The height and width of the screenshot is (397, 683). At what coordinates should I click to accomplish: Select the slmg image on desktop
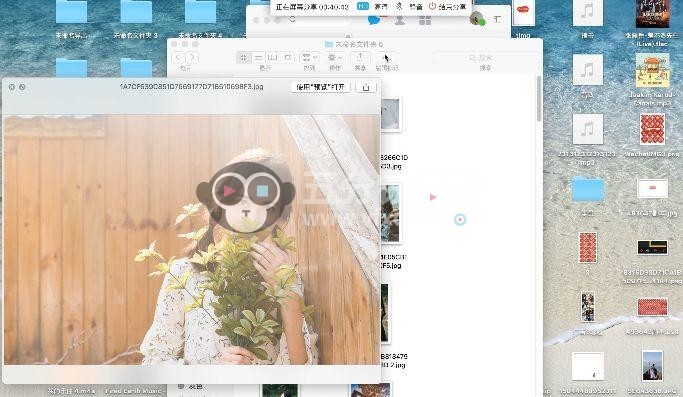click(x=523, y=12)
